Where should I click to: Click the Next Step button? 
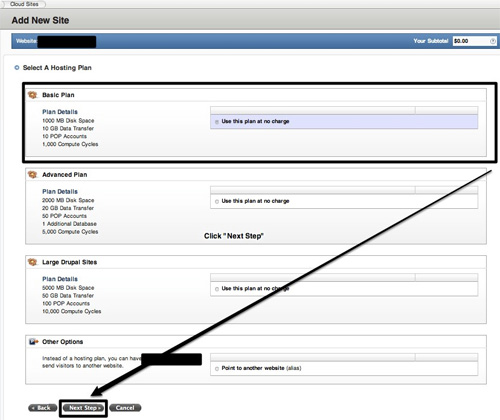(x=83, y=408)
